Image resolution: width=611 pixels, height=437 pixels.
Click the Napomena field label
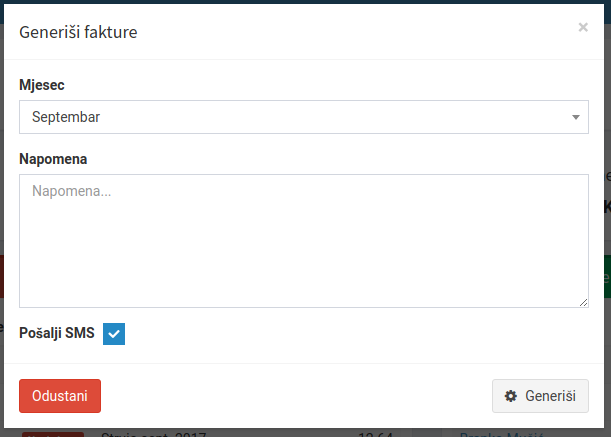coord(53,159)
